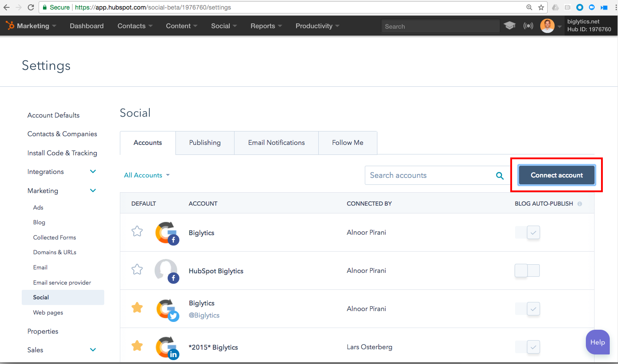Bookmark page with the star icon
The image size is (618, 364).
(x=541, y=7)
